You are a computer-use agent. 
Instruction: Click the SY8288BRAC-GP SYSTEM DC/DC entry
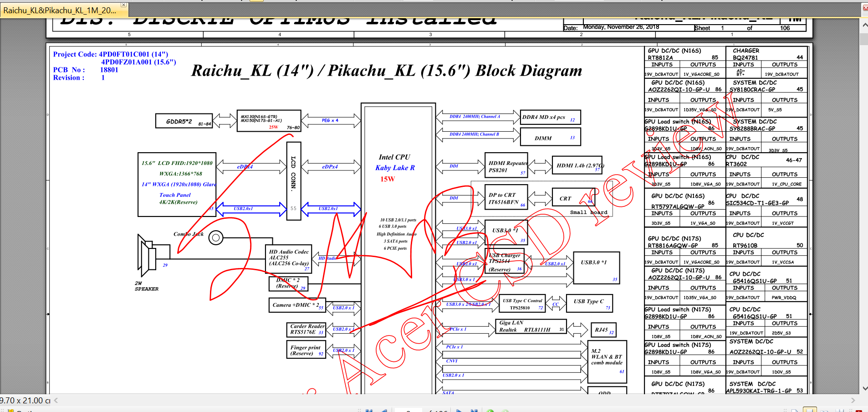(x=767, y=125)
